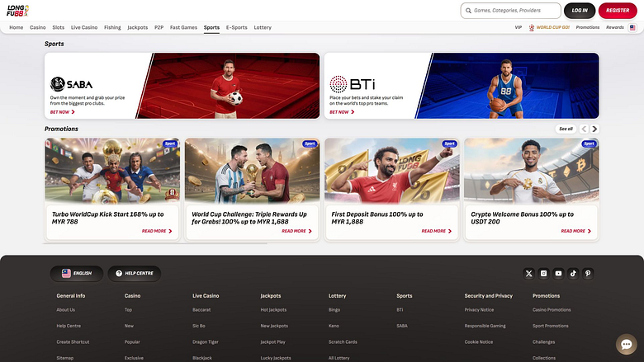This screenshot has height=362, width=644.
Task: Open the X (Twitter) social link
Action: point(529,274)
